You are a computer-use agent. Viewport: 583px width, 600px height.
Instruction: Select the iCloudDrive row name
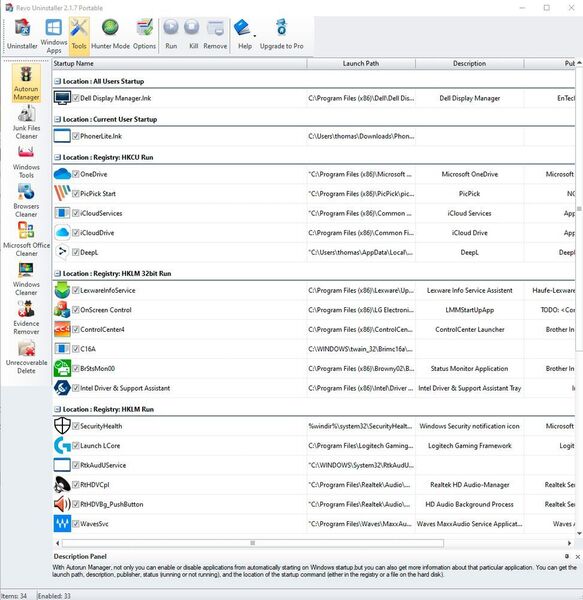coord(97,233)
